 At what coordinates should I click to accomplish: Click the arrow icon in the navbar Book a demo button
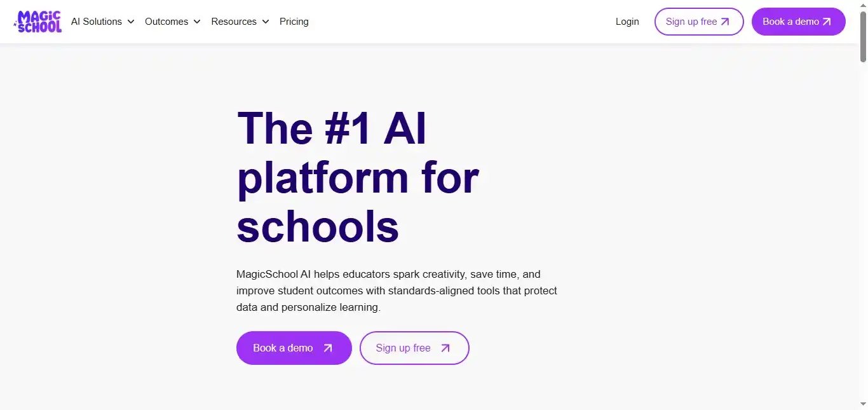tap(827, 22)
